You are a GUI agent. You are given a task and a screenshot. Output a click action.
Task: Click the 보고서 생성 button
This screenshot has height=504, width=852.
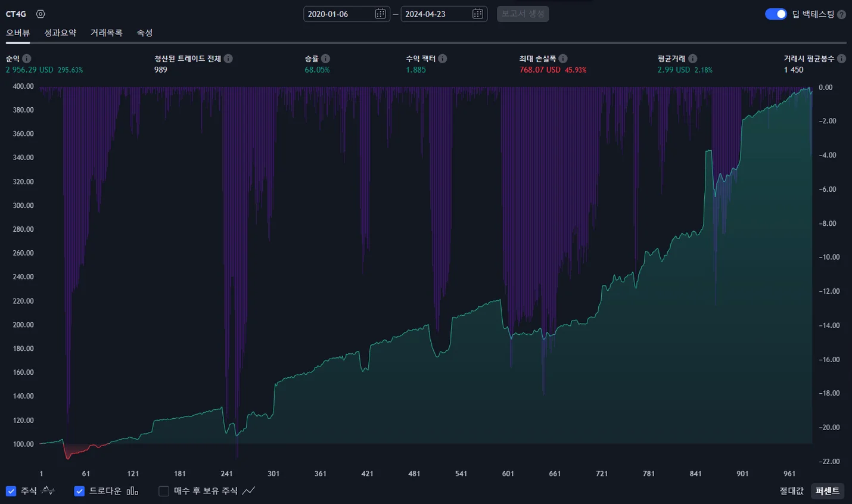coord(523,14)
